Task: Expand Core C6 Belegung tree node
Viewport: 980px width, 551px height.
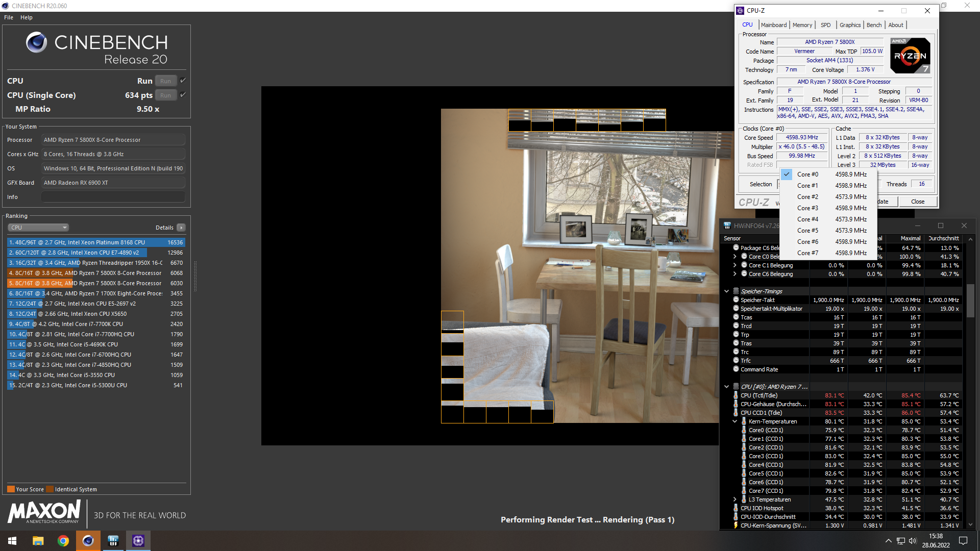Action: pos(735,274)
